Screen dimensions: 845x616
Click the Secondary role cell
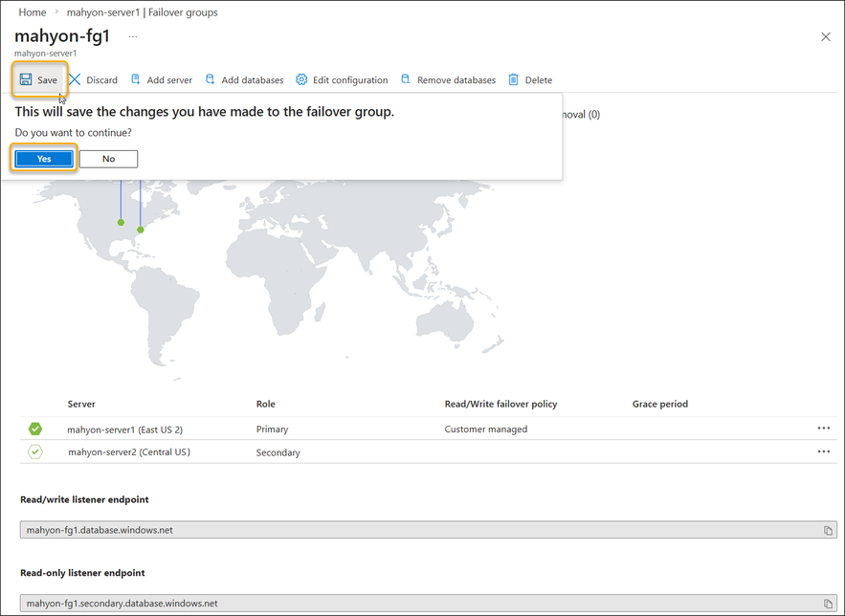point(278,452)
